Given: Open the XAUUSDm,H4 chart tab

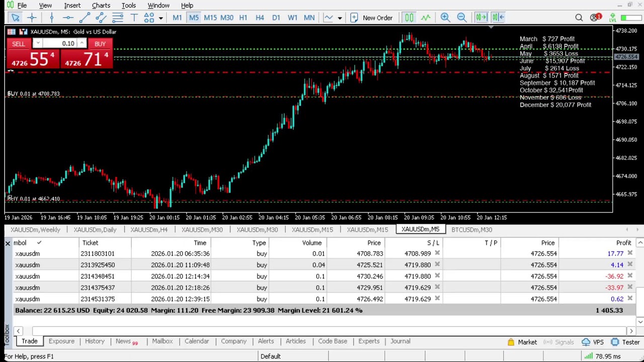Looking at the screenshot, I should point(149,230).
